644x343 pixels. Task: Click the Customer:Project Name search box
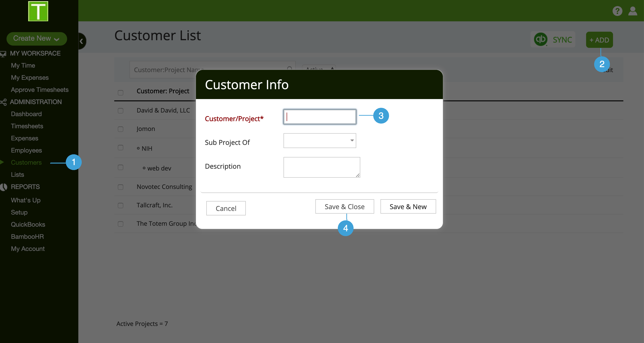(212, 70)
